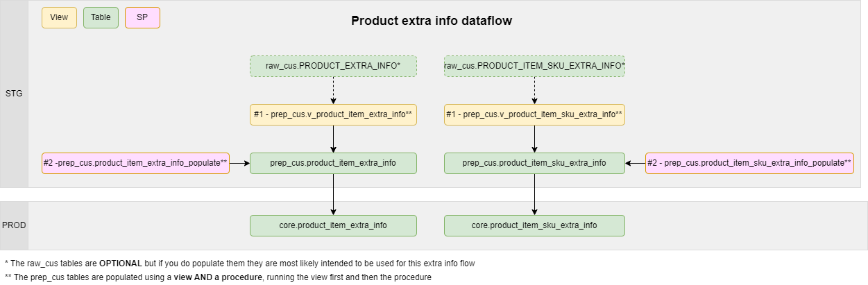Image resolution: width=868 pixels, height=285 pixels.
Task: Select the prep_cus.product_item_sku_extra_info table node
Action: point(534,163)
